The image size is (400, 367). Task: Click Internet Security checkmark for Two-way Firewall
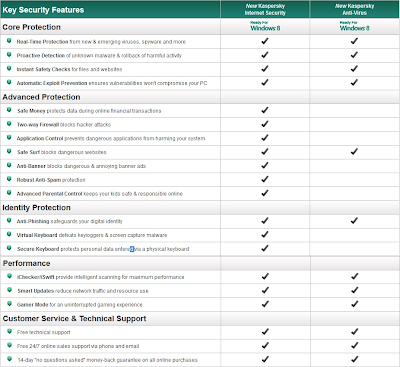coord(265,124)
